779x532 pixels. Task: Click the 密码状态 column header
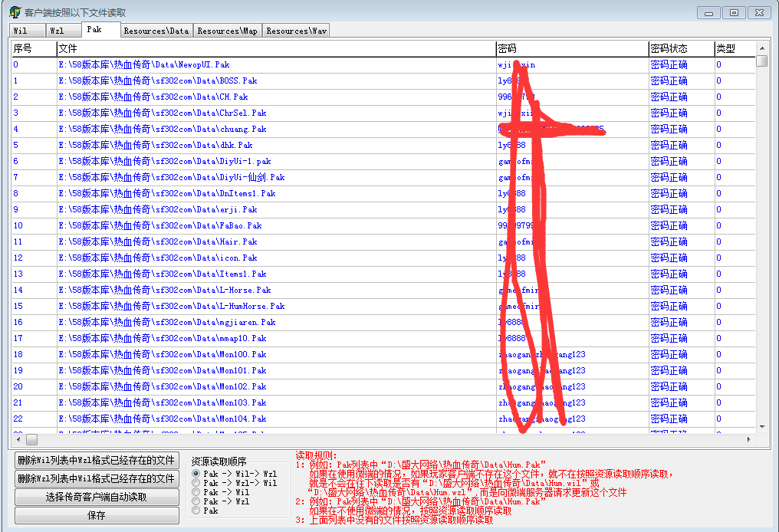(680, 48)
